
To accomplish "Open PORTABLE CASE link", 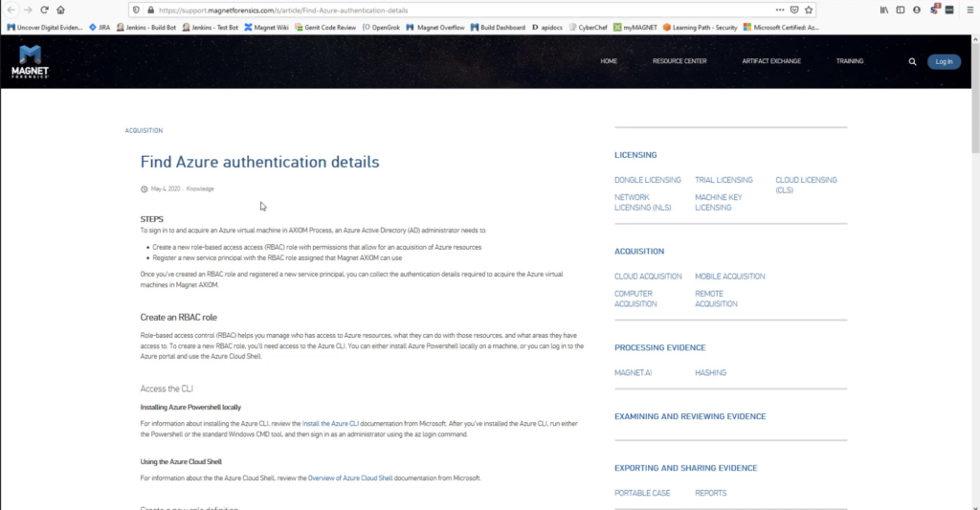I will pyautogui.click(x=642, y=493).
